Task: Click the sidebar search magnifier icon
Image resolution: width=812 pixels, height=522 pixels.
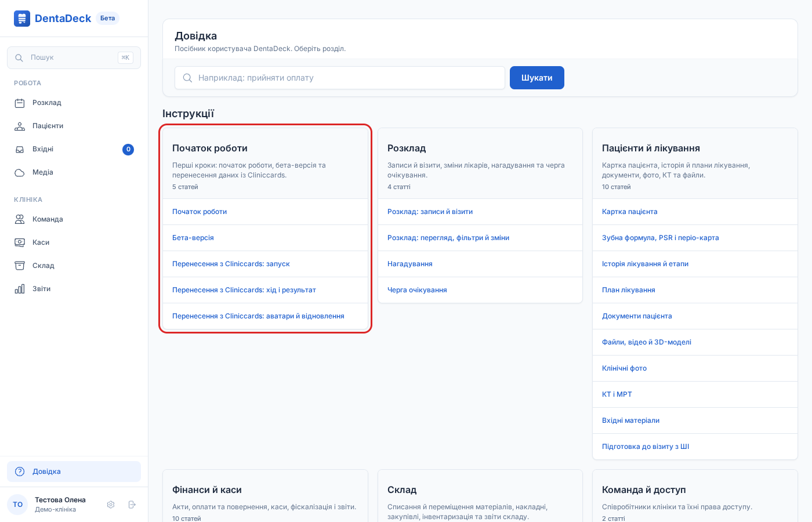Action: click(x=19, y=58)
